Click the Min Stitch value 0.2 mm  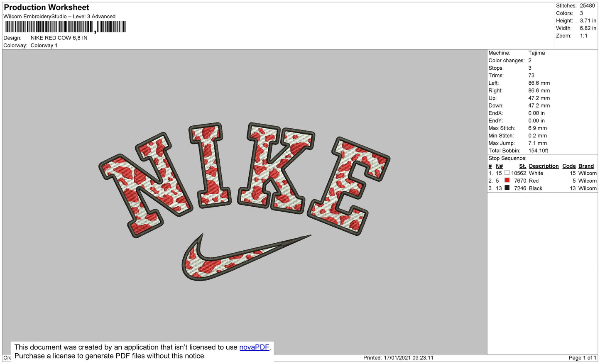(x=538, y=136)
